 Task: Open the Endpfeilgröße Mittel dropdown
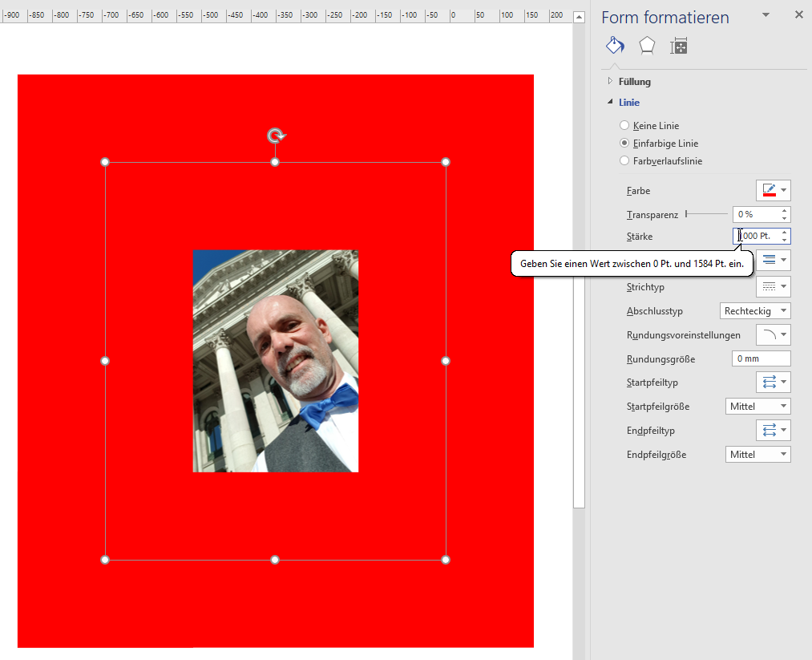pos(757,455)
